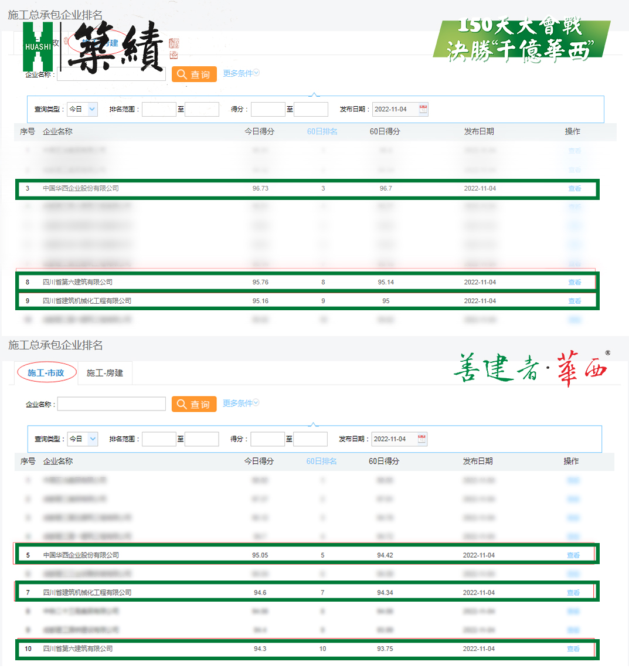Select 四川省第六建筑有限公司 in row 8
Image resolution: width=629 pixels, height=672 pixels.
(x=77, y=283)
